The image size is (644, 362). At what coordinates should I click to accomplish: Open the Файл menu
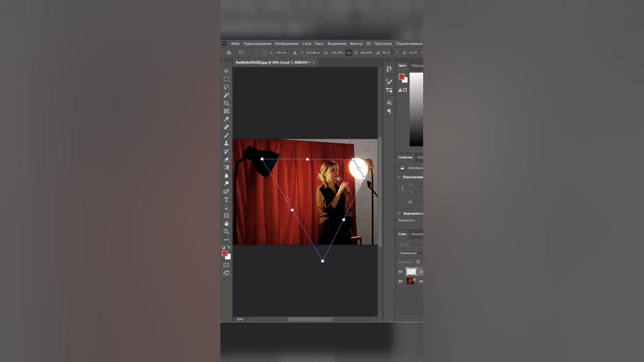[235, 44]
